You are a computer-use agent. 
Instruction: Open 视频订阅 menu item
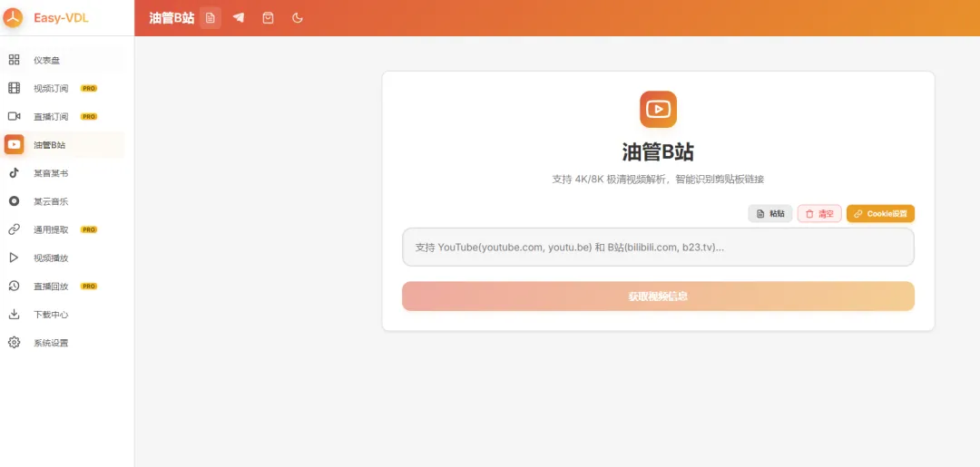[63, 88]
